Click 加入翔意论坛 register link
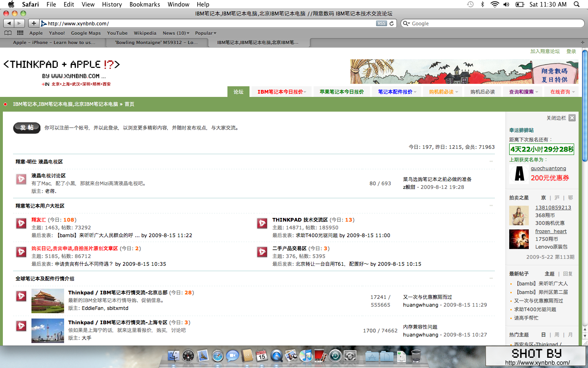Screen dimensions: 588x368 pos(545,51)
